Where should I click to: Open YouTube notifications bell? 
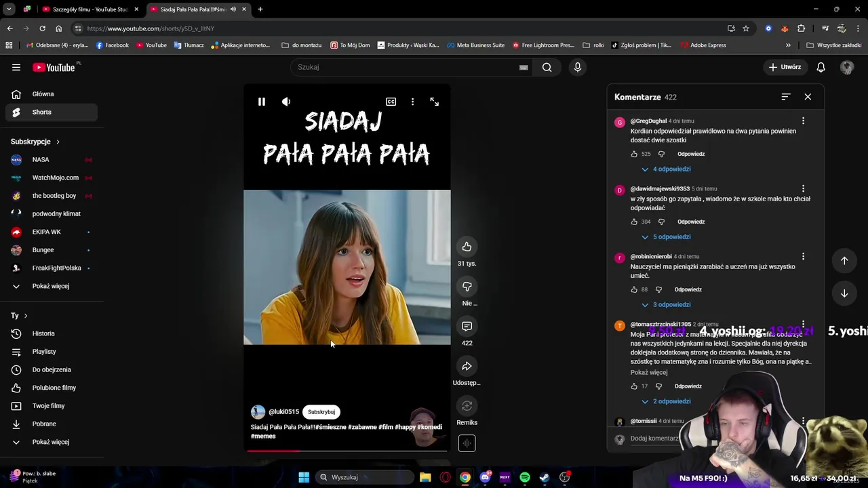point(821,67)
